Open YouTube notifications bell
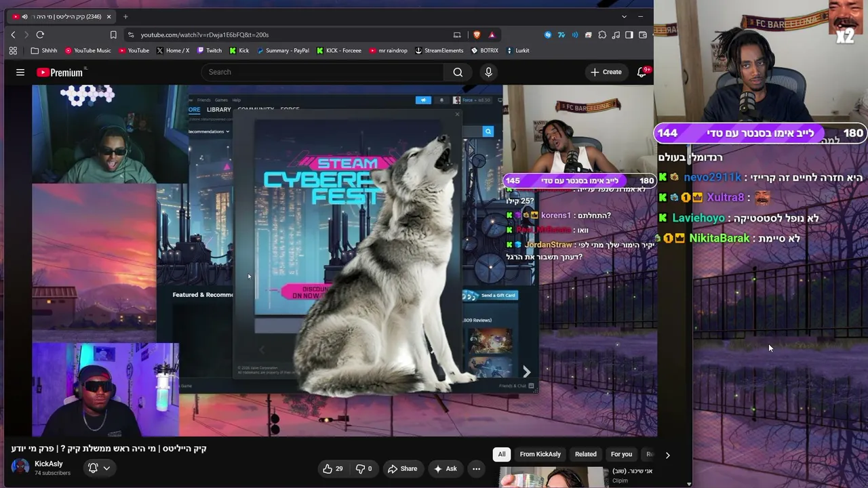Image resolution: width=868 pixels, height=488 pixels. pyautogui.click(x=642, y=72)
